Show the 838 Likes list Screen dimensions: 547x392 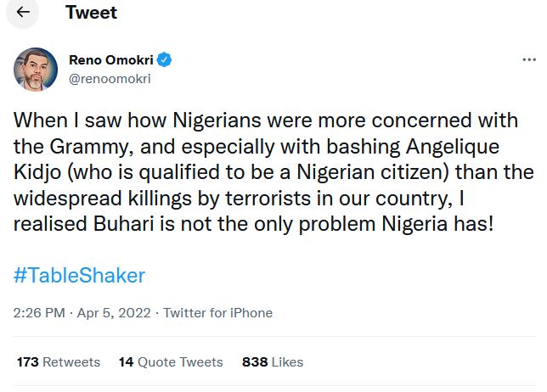click(273, 361)
